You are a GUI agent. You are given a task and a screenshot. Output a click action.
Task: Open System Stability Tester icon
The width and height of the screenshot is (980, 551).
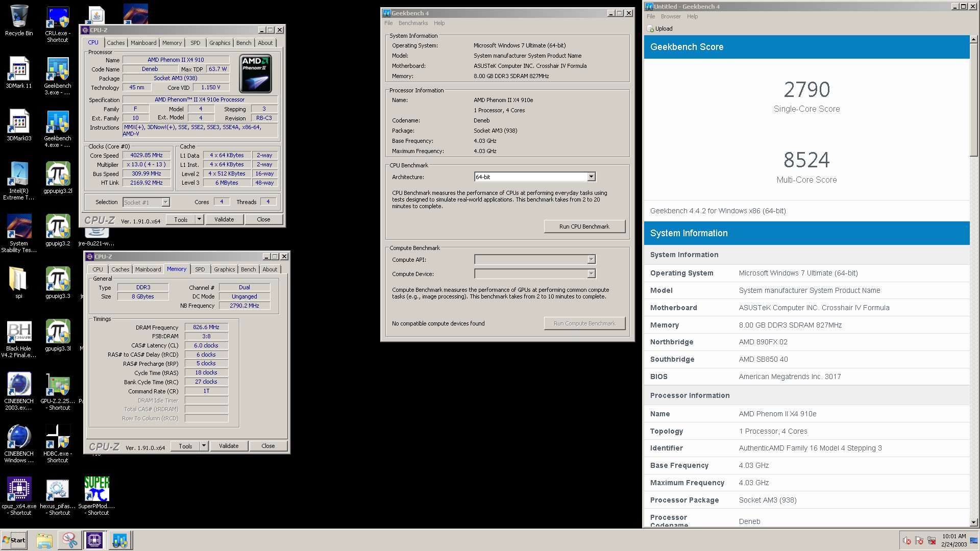(x=19, y=233)
